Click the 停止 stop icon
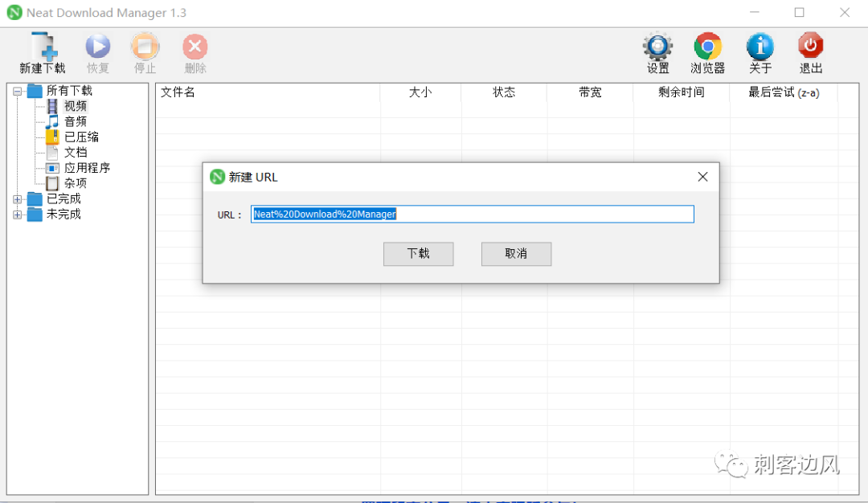The height and width of the screenshot is (503, 868). coord(145,47)
